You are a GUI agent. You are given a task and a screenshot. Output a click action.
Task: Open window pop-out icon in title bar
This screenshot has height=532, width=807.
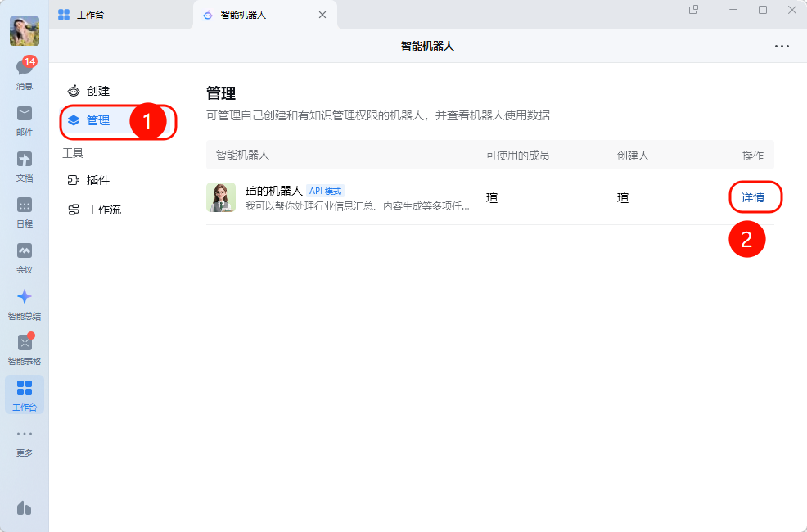(x=693, y=10)
